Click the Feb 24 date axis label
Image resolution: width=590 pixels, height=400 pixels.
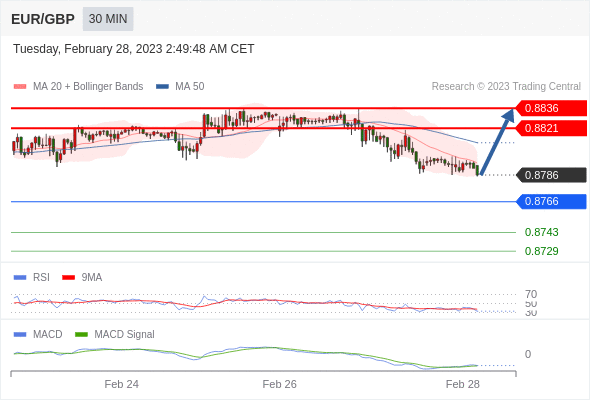pyautogui.click(x=122, y=384)
